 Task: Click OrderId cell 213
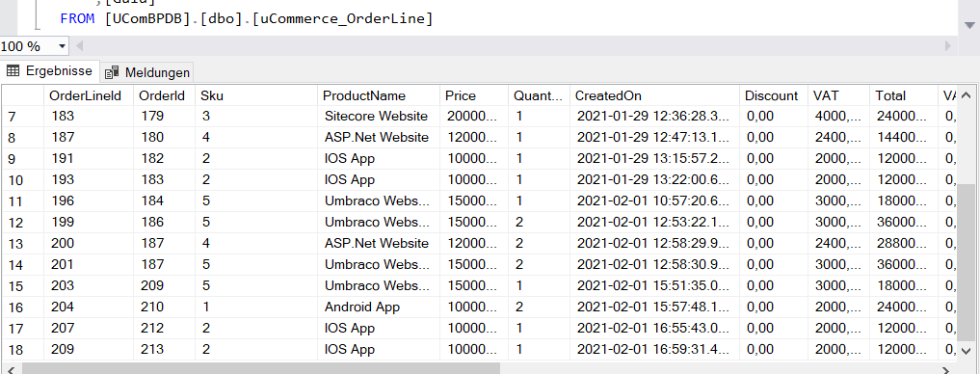coord(165,350)
